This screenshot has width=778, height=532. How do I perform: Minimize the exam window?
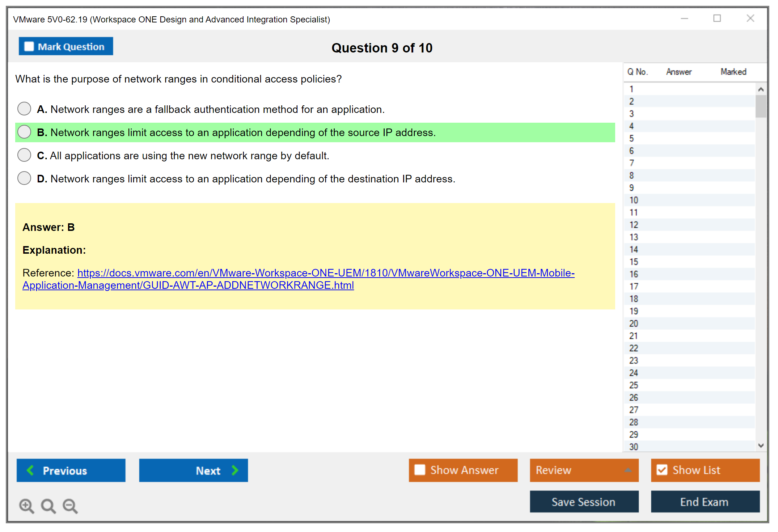(x=684, y=18)
